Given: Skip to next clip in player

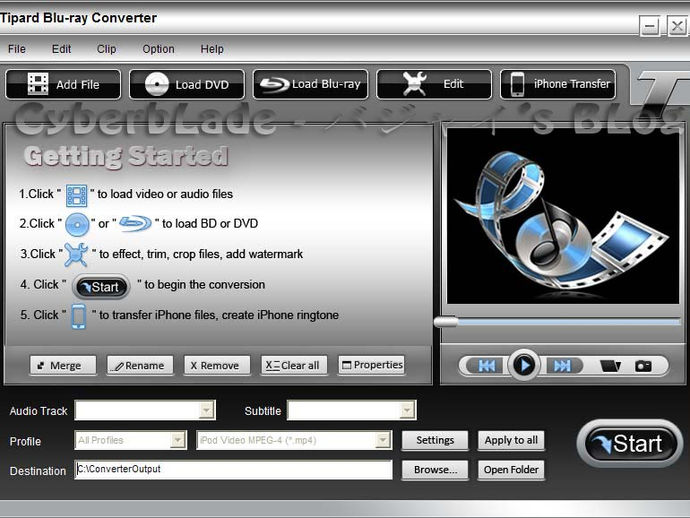Looking at the screenshot, I should click(563, 366).
